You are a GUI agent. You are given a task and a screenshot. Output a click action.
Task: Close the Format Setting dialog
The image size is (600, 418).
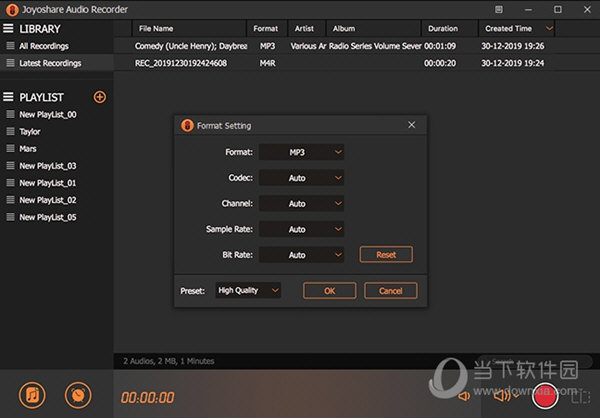(x=411, y=125)
